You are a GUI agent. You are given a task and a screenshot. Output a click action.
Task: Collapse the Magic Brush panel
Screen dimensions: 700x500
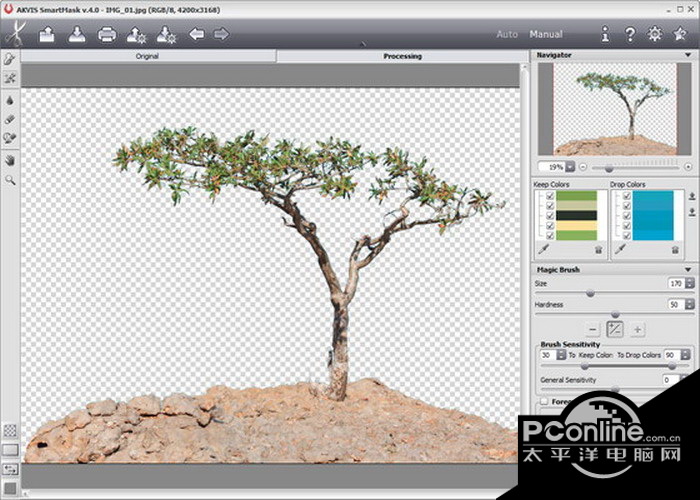[687, 270]
